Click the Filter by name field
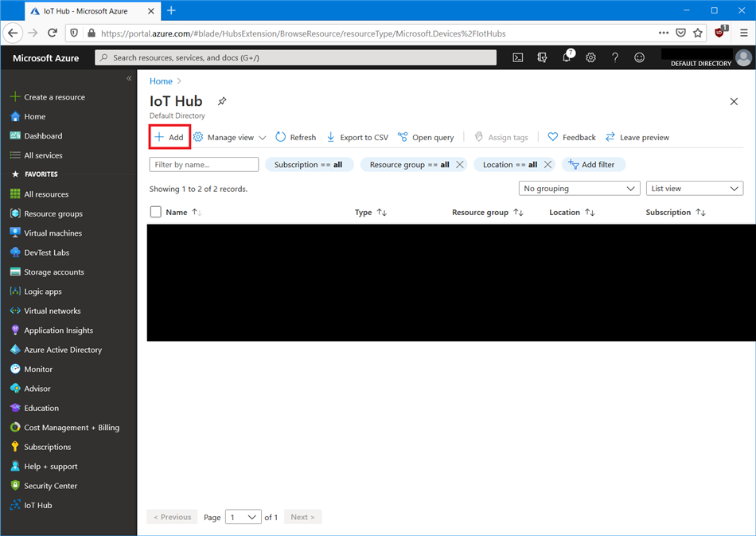Viewport: 756px width, 536px height. click(x=204, y=165)
